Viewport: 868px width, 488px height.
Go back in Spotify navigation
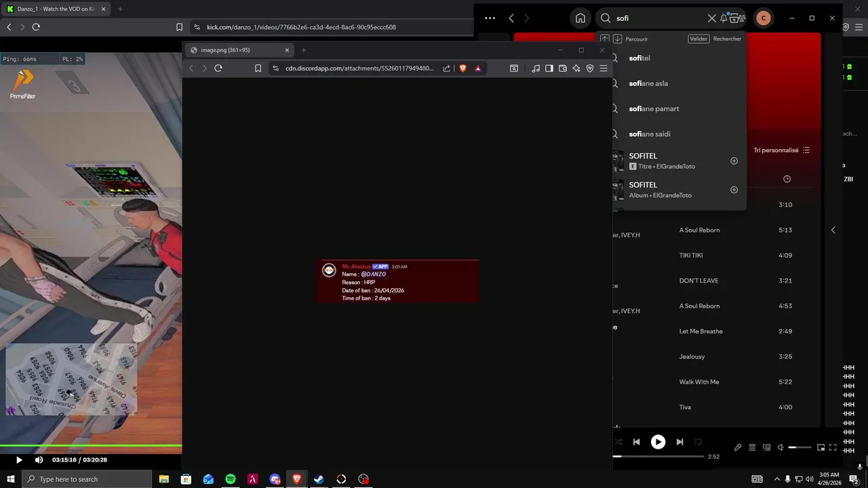511,18
